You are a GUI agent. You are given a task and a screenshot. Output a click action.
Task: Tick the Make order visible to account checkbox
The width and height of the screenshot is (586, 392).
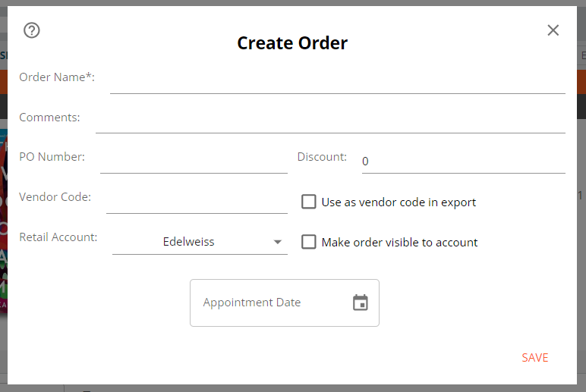tap(309, 242)
